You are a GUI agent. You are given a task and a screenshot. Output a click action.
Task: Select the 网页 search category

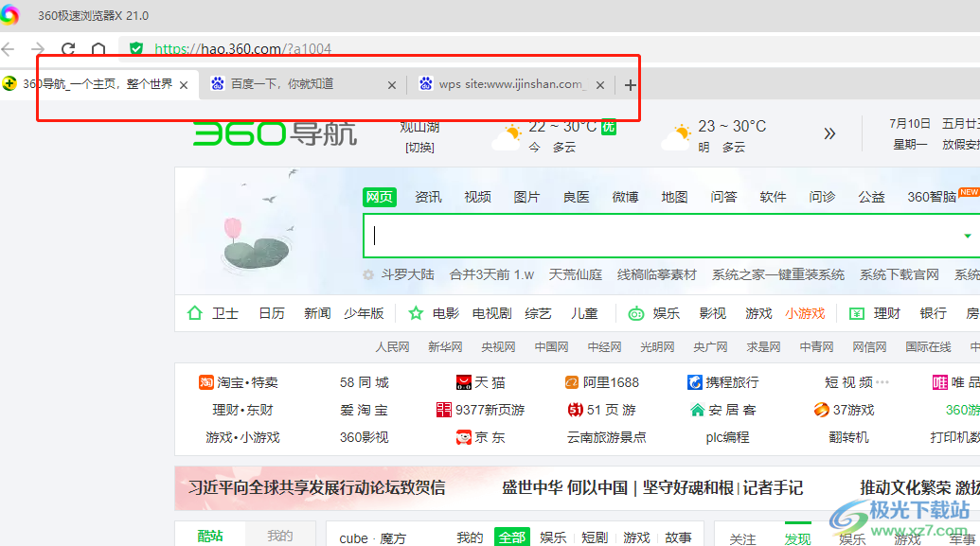point(380,197)
